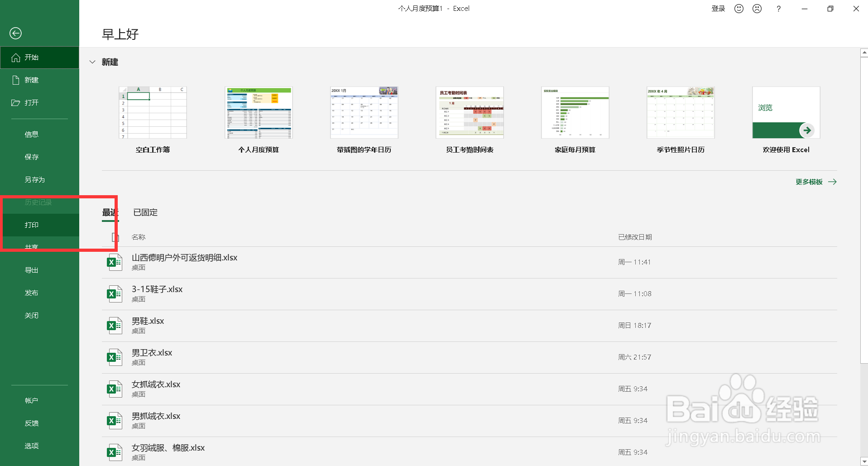Select 打开 in the sidebar

[x=39, y=103]
